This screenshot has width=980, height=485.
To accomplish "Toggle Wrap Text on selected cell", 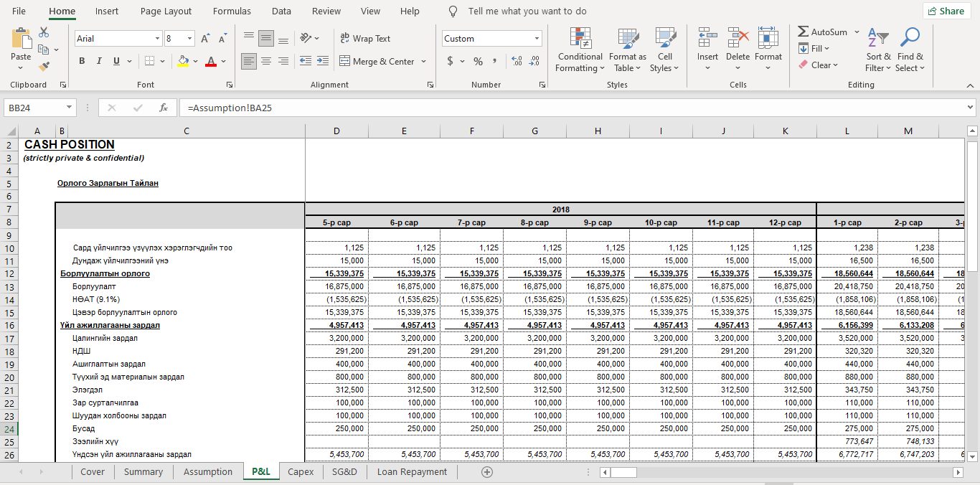I will tap(364, 39).
